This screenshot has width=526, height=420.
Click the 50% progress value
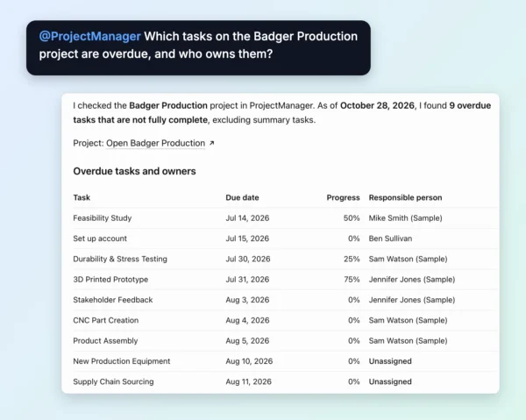click(x=352, y=218)
